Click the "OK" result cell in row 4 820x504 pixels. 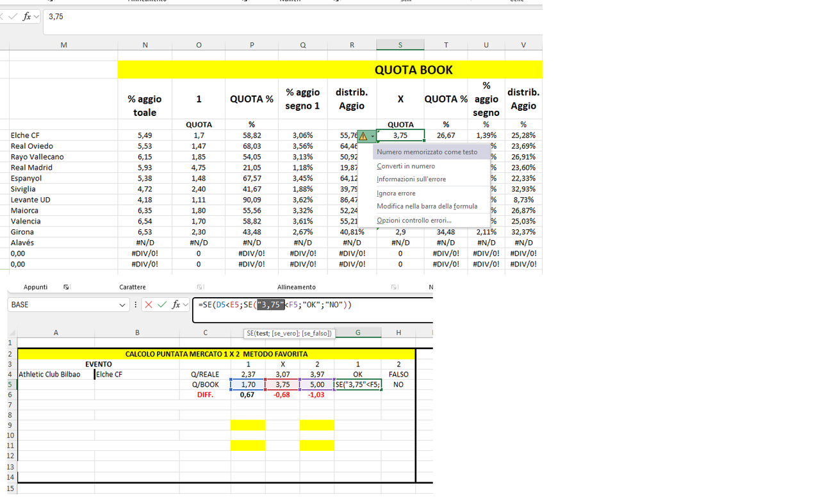click(357, 375)
